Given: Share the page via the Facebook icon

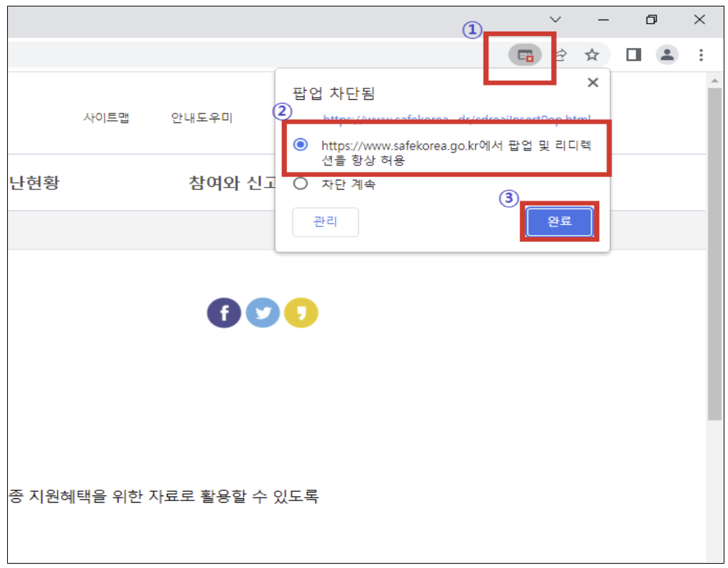Looking at the screenshot, I should (224, 312).
